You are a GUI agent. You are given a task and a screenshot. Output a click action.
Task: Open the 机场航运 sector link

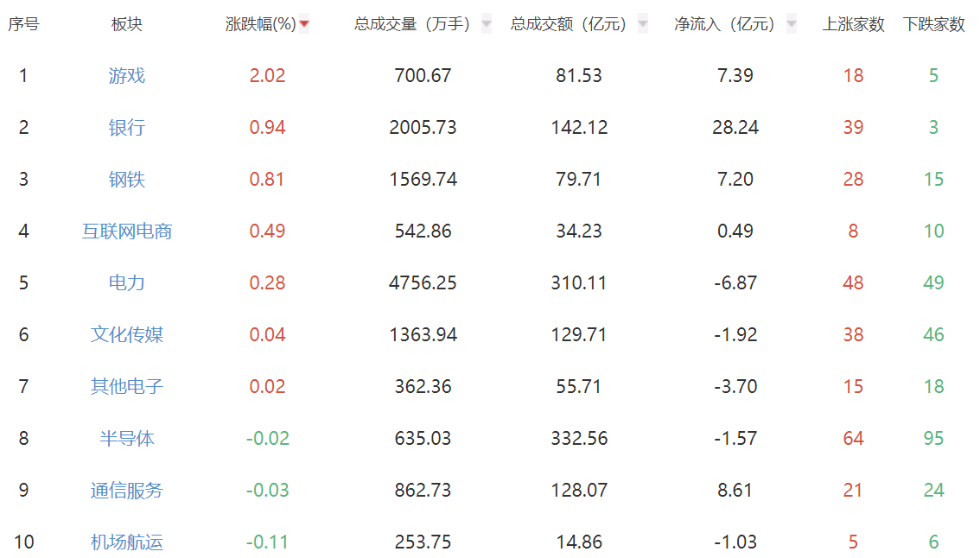tap(127, 542)
